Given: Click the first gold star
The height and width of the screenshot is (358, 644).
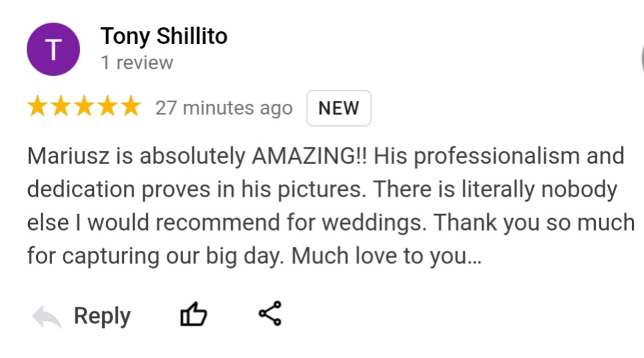Looking at the screenshot, I should click(x=37, y=106).
